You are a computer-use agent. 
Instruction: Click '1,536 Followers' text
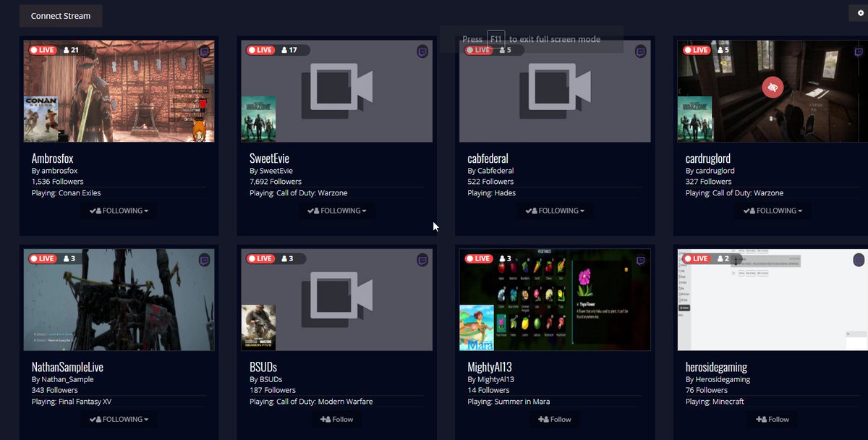(58, 182)
